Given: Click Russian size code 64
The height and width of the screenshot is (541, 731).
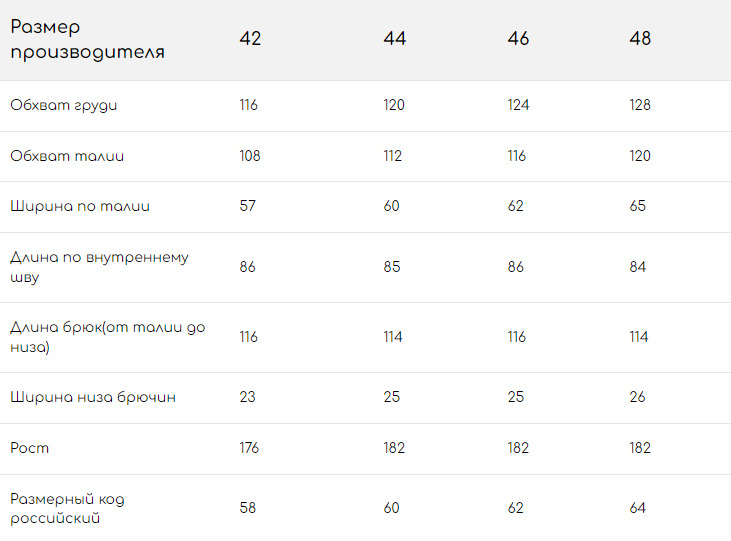Looking at the screenshot, I should point(638,508).
